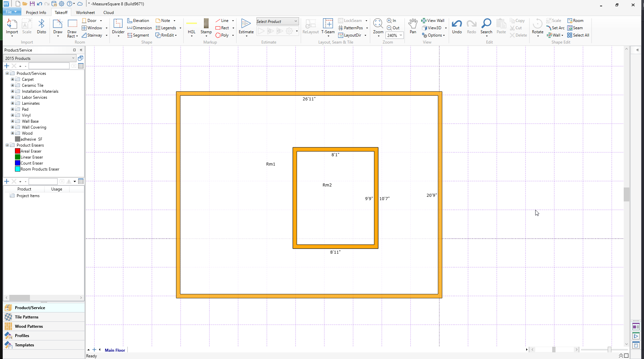Open the Project Info tab
644x359 pixels.
36,12
